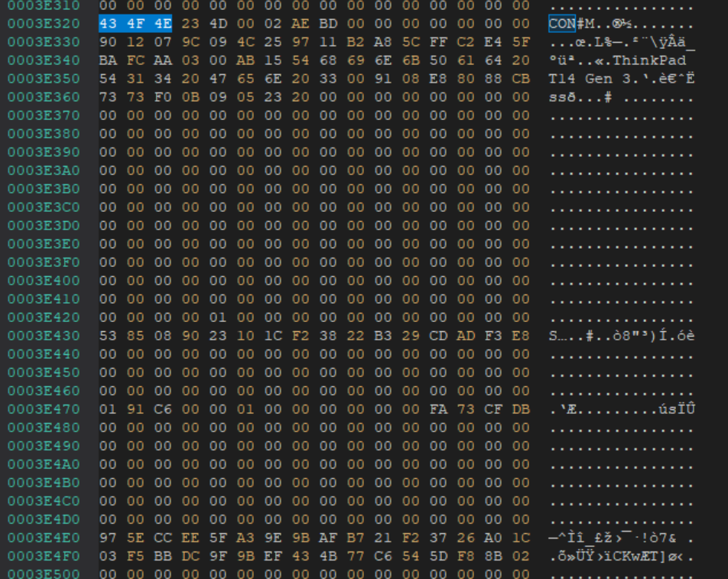The height and width of the screenshot is (579, 728).
Task: Click ThinkPad text in ASCII column
Action: coord(649,60)
